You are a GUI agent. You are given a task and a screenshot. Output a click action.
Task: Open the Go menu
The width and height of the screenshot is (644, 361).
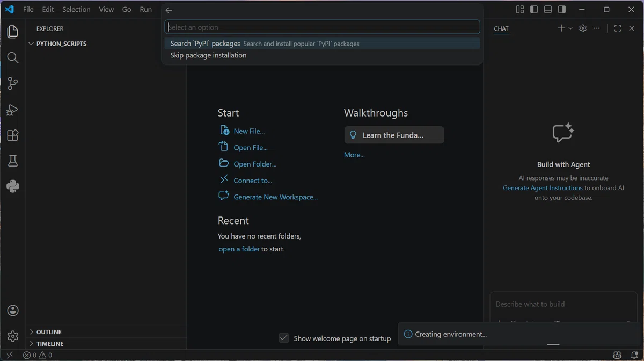127,9
